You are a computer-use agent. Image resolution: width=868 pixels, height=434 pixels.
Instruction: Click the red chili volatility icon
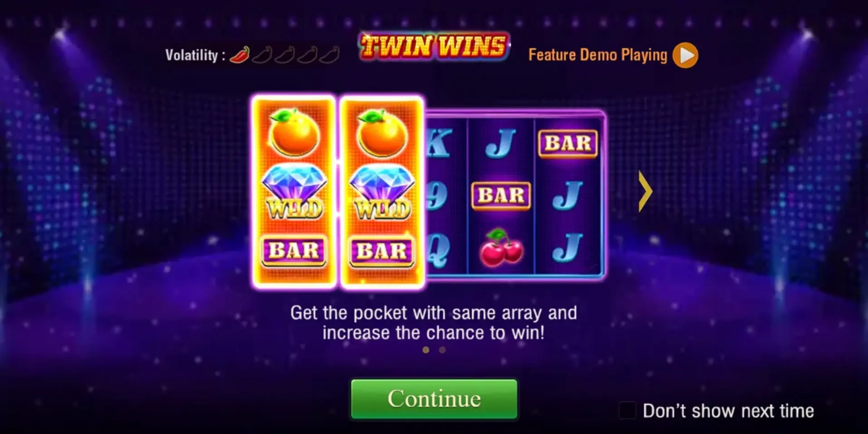pos(240,55)
